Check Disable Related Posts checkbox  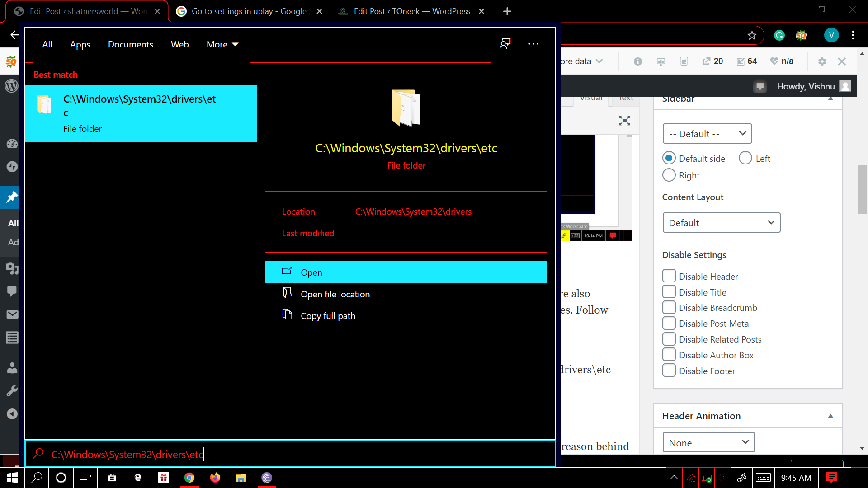pos(669,339)
